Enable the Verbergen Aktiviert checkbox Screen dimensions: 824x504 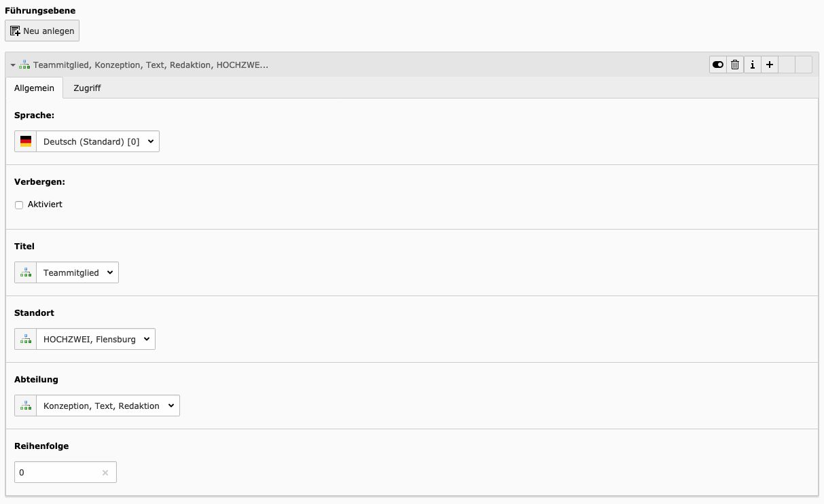pos(19,205)
